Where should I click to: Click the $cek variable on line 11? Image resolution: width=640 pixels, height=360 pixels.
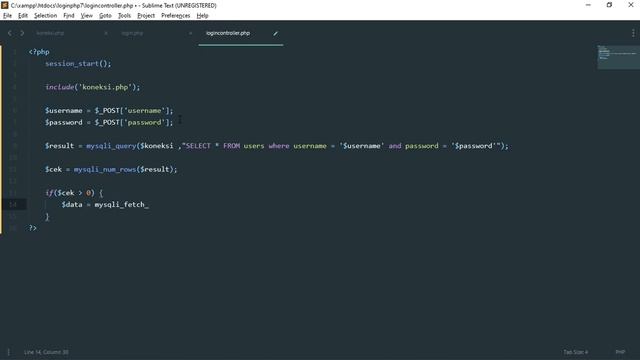point(53,169)
